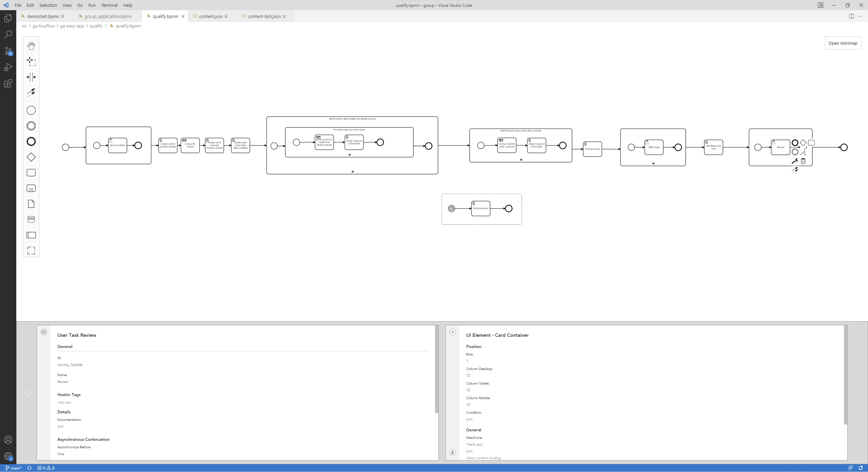Open the Manage gear in the activity bar
This screenshot has width=868, height=472.
pyautogui.click(x=8, y=456)
